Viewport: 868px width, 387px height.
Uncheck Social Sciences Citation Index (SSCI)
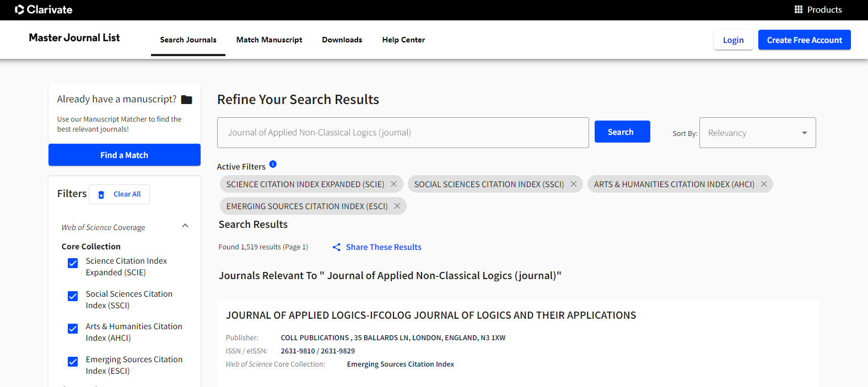tap(73, 296)
